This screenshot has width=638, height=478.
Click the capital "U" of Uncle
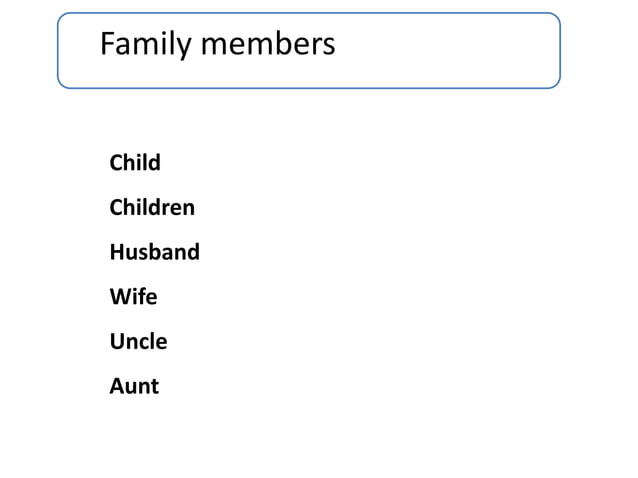(116, 341)
